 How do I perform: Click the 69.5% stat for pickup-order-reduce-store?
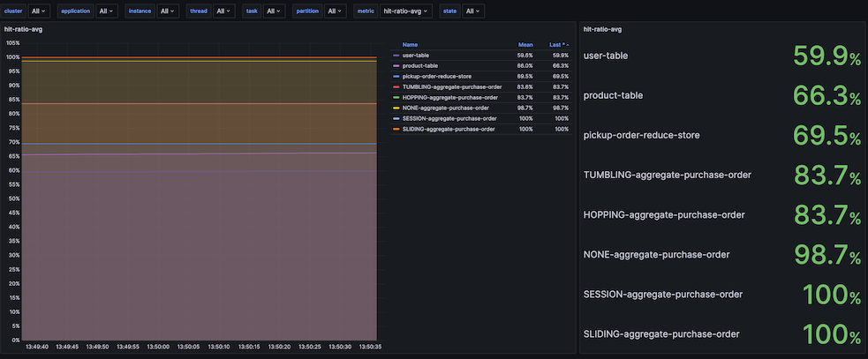(x=827, y=136)
